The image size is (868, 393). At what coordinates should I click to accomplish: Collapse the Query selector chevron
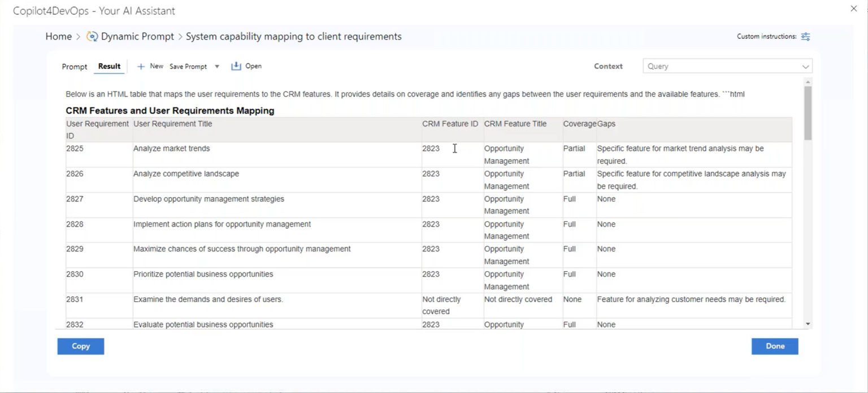coord(805,66)
